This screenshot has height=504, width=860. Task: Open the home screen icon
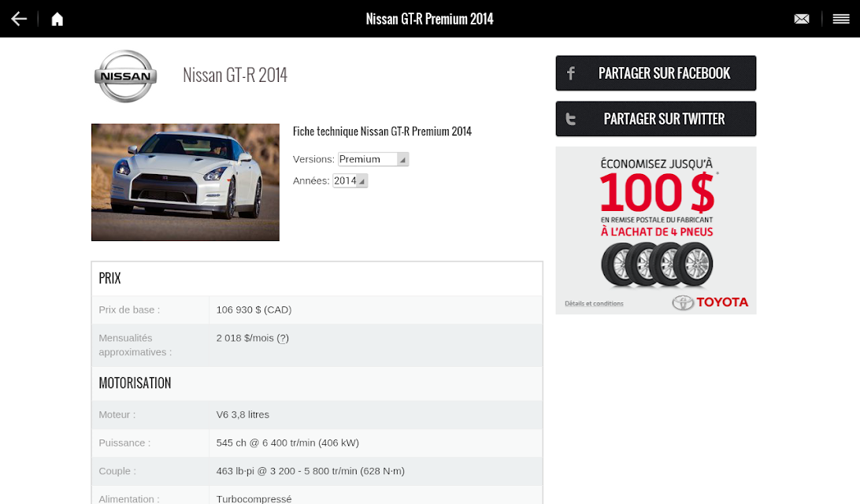(57, 19)
